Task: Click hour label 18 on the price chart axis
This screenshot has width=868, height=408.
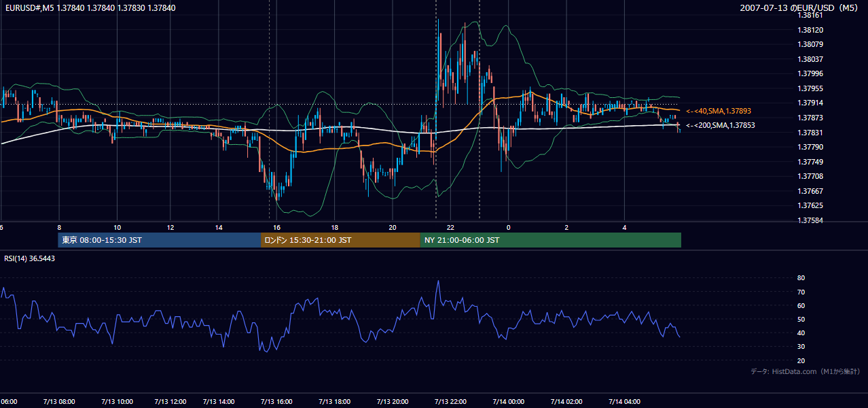Action: pos(334,228)
